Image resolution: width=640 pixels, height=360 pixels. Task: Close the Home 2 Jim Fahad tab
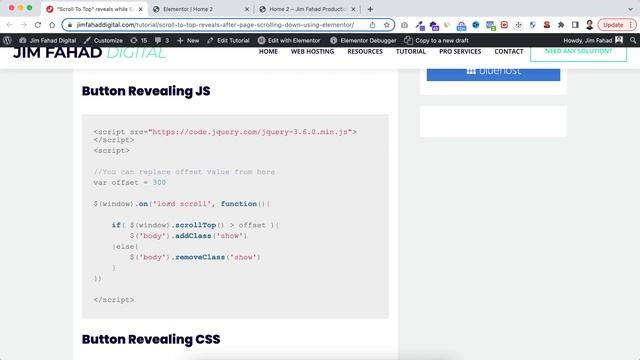(x=353, y=9)
